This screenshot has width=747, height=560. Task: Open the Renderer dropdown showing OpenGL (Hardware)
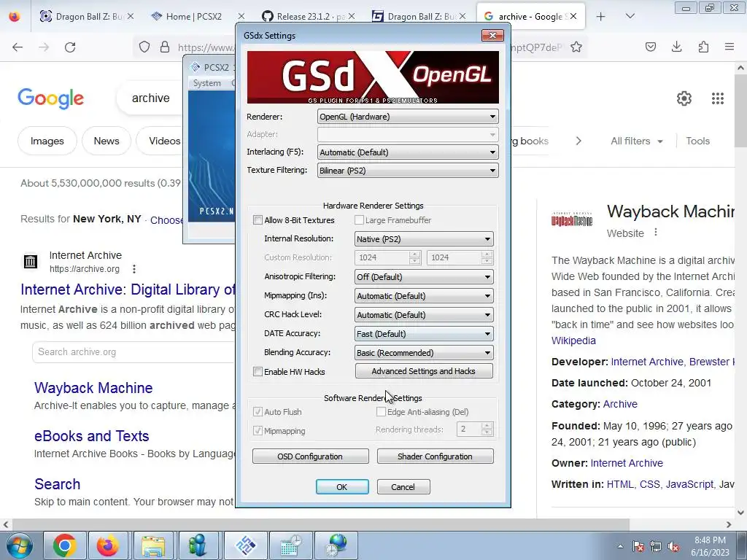coord(408,117)
